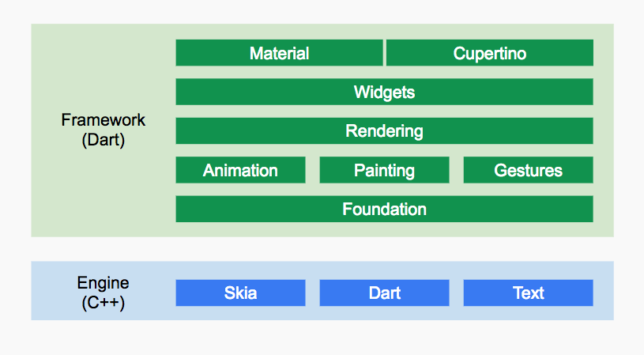Select the blue Dart engine block
Viewport: 644px width, 355px height.
384,293
